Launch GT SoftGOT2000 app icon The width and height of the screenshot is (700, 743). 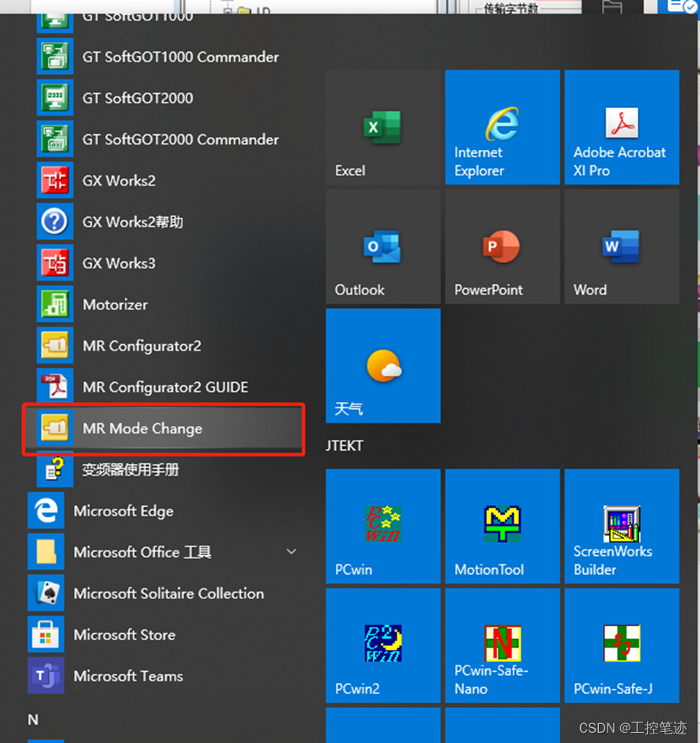pos(55,98)
